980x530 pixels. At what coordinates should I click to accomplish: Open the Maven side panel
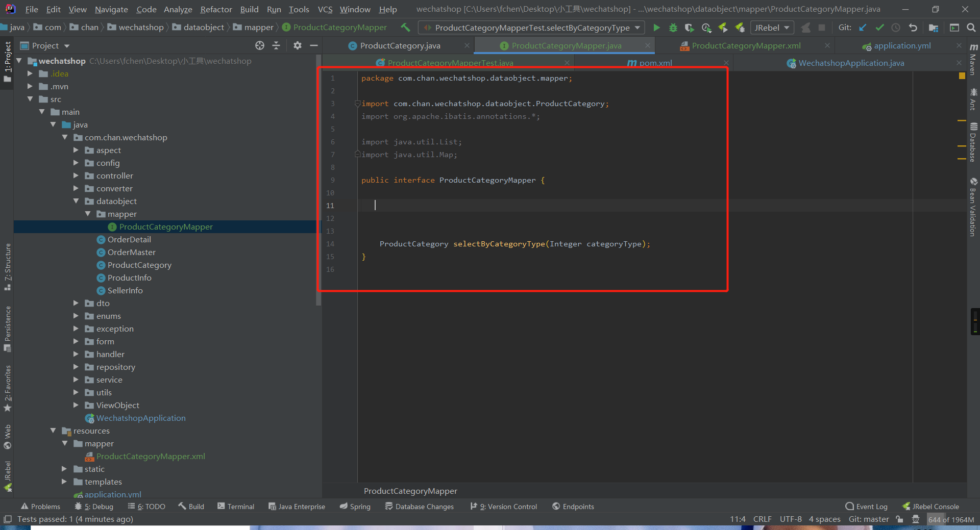(973, 59)
